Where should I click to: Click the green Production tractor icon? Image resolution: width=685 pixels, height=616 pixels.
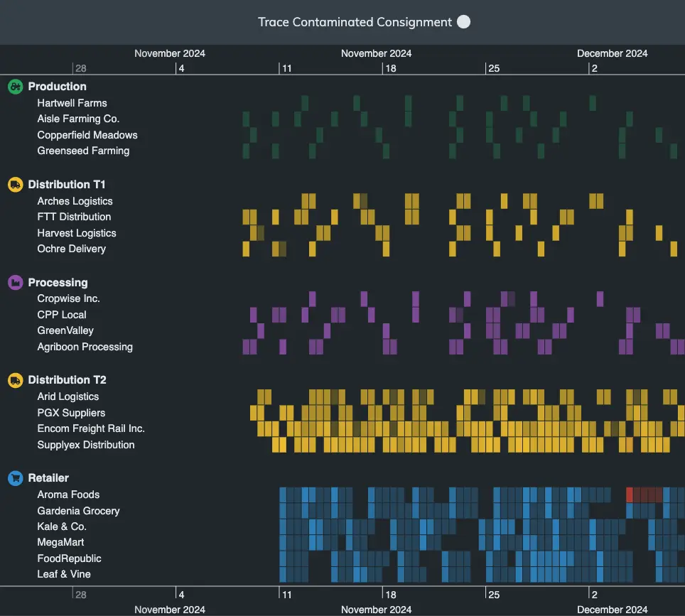coord(15,87)
